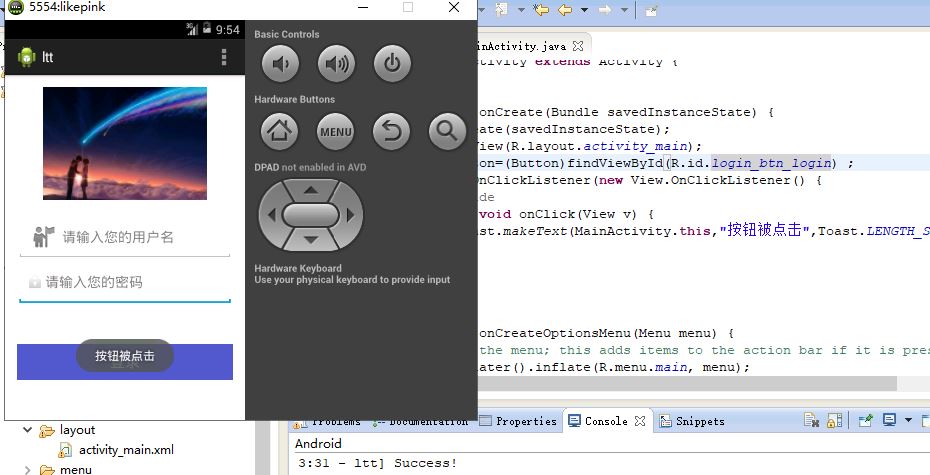
Task: Toggle Scroll Lock in the Console toolbar
Action: tap(835, 421)
